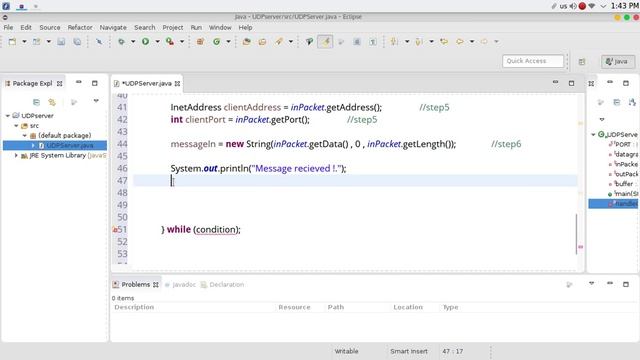Click the Next Annotation toolbar icon
Screen dimensions: 640x360
point(394,42)
